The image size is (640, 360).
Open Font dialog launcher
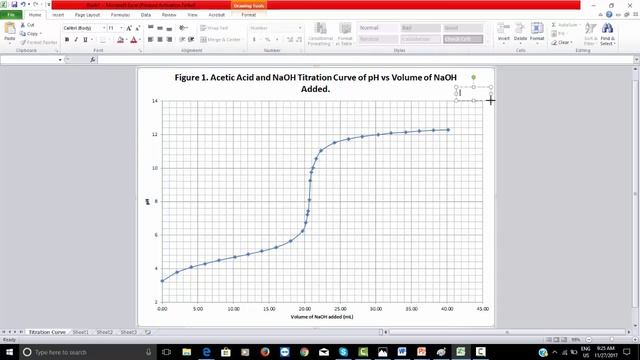point(140,51)
